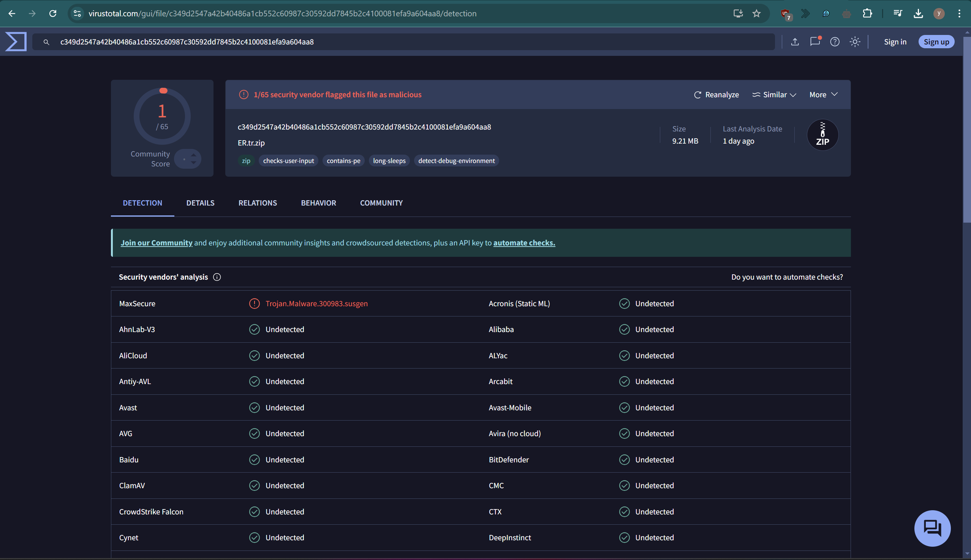
Task: Click the upload file icon
Action: click(795, 41)
